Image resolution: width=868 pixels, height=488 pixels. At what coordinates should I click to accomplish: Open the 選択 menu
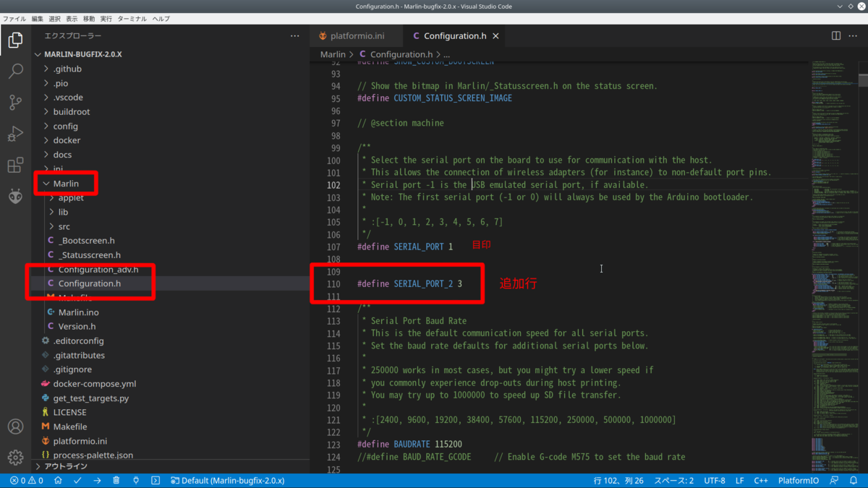[54, 18]
